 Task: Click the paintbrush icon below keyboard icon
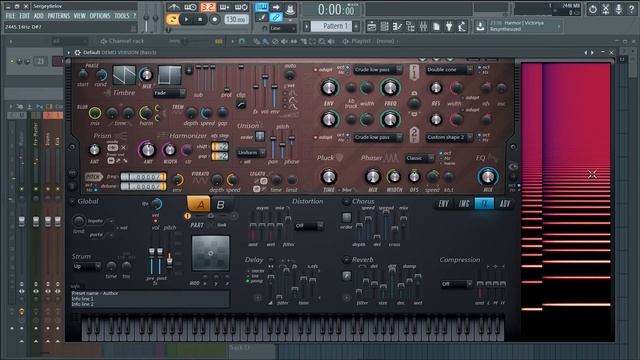pos(262,18)
